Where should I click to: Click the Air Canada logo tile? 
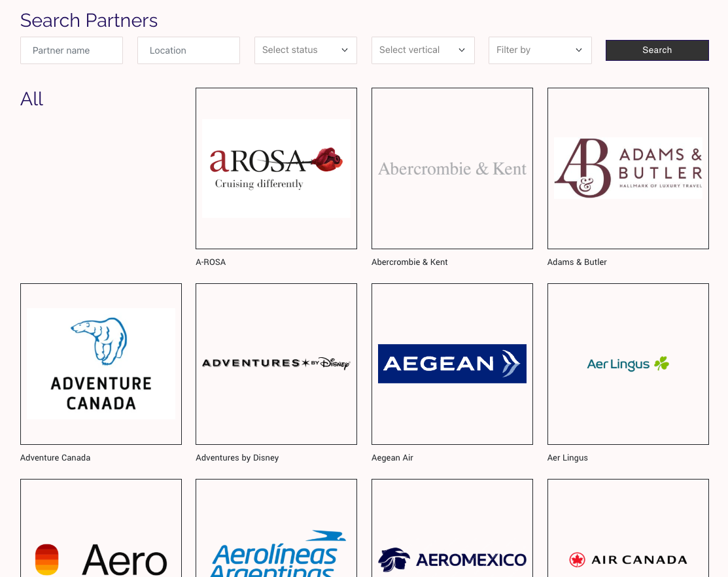coord(628,530)
